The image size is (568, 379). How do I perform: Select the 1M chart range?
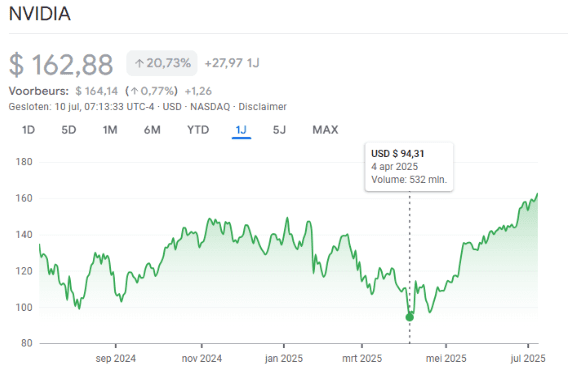(110, 130)
